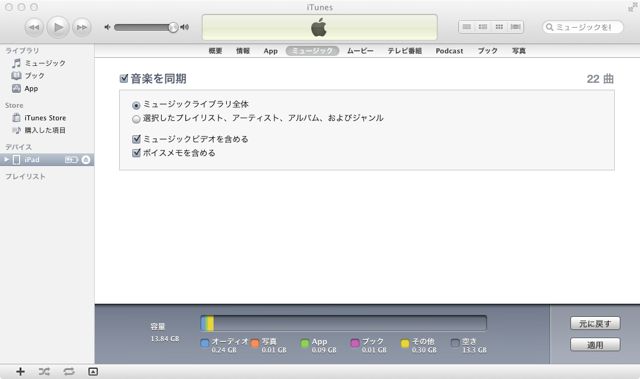Click the orange 写真 color swatch
Viewport: 640px width, 379px height.
tap(255, 344)
